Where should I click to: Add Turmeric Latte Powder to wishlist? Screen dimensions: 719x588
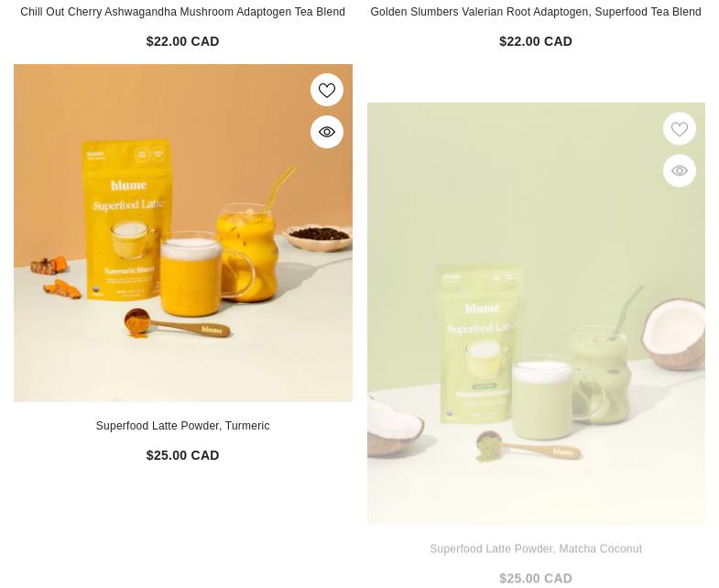point(326,90)
